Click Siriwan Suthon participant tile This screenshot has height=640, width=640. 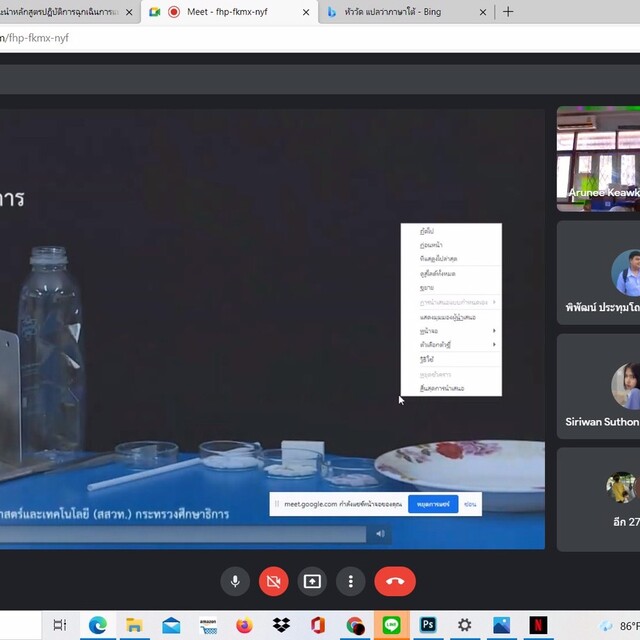pyautogui.click(x=598, y=385)
